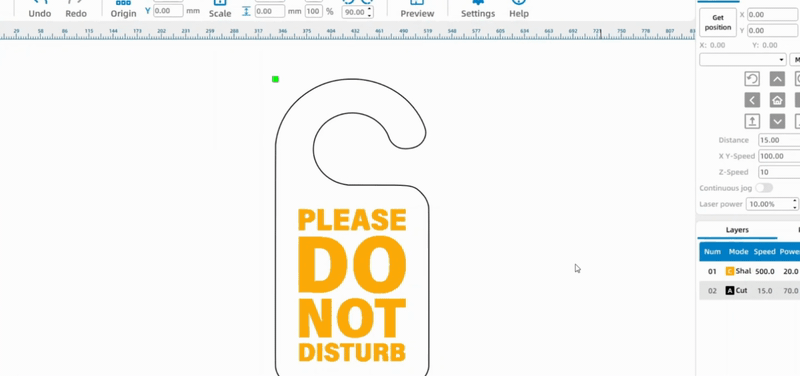The image size is (800, 376).
Task: Click the Y coordinate input in laser panel
Action: (x=773, y=31)
